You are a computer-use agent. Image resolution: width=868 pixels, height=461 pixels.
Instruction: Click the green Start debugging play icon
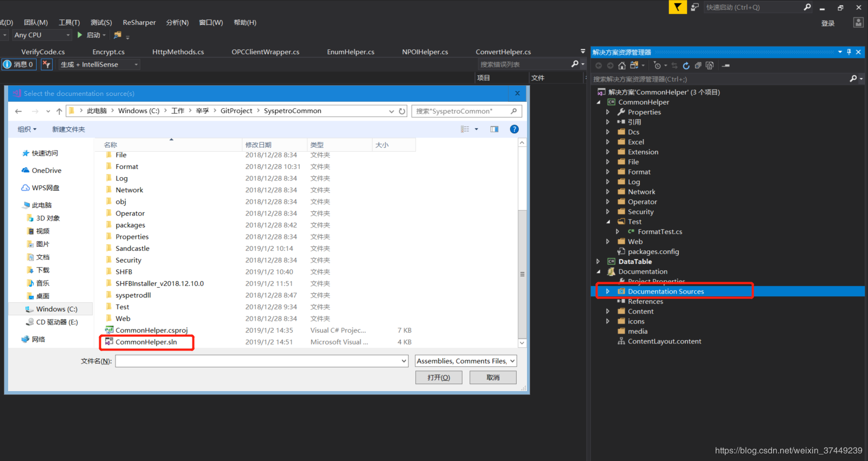pyautogui.click(x=80, y=35)
